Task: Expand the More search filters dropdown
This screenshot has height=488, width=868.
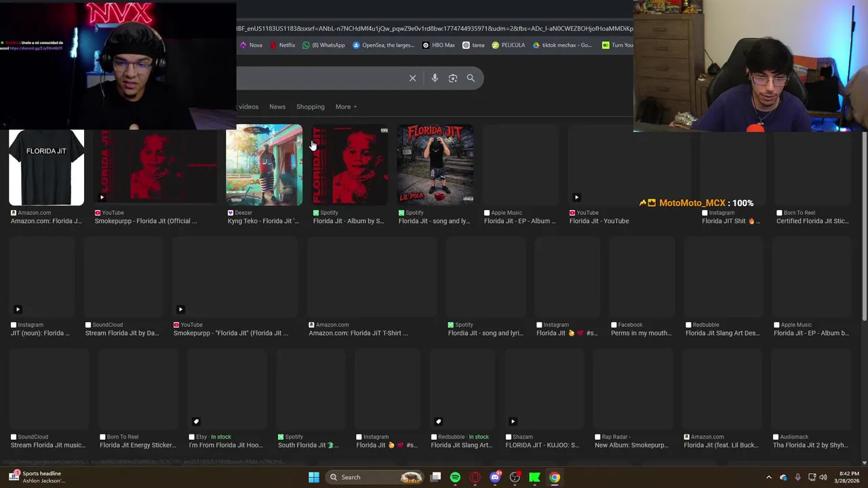Action: [x=346, y=106]
